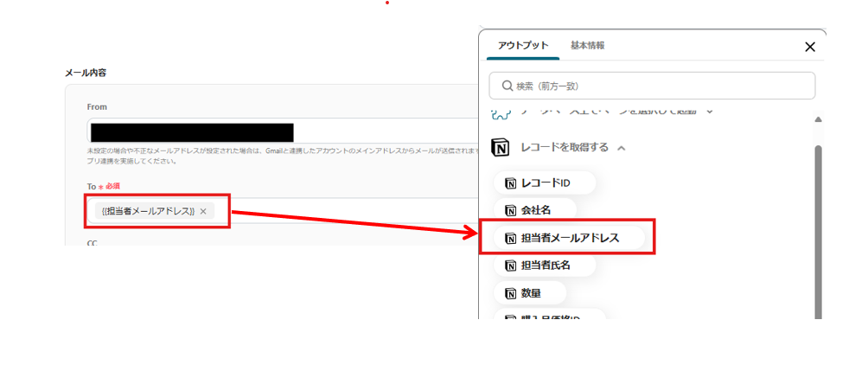This screenshot has height=384, width=868.
Task: Select the 会社名 output chip
Action: [x=535, y=210]
